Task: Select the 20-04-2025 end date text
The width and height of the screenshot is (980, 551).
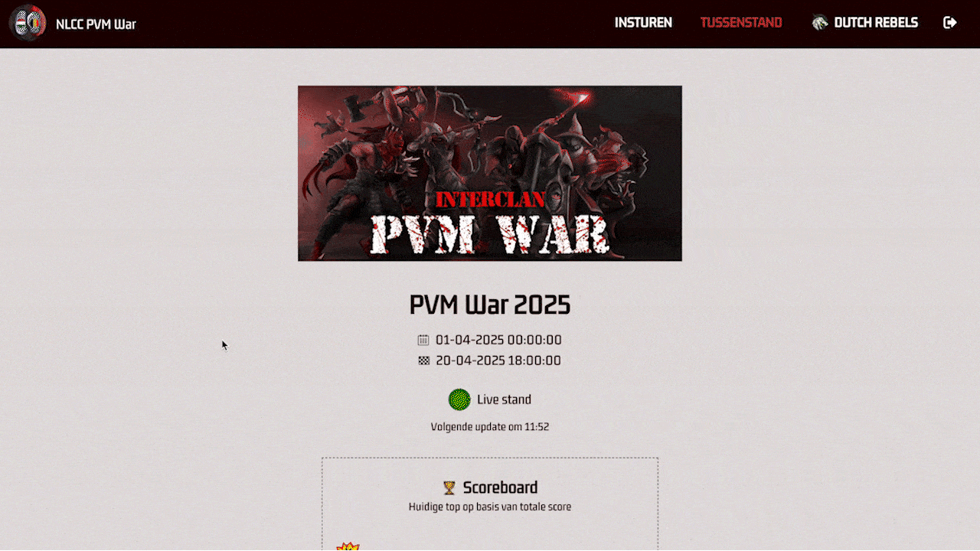Action: coord(498,360)
